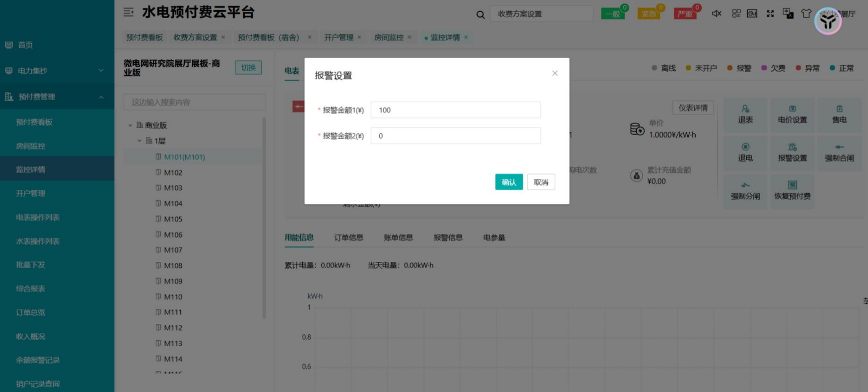This screenshot has width=868, height=392.
Task: Click the 报警金额2(¥) input field
Action: click(455, 136)
